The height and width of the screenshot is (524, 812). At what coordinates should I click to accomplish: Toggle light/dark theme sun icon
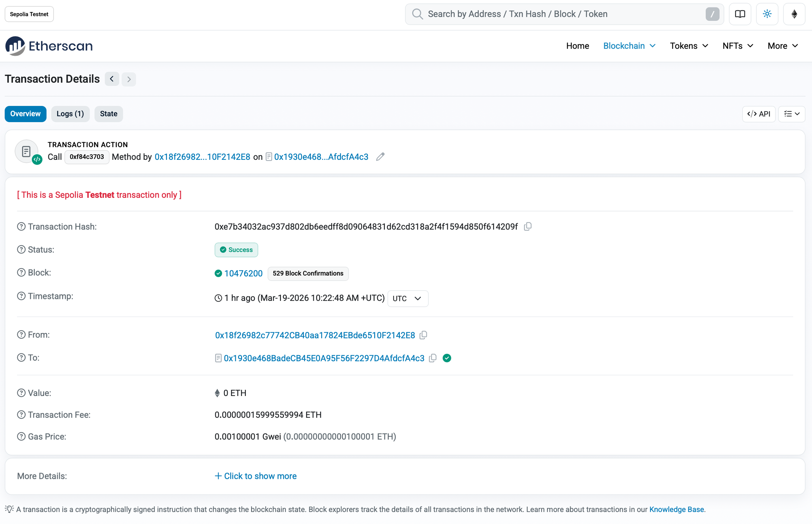767,14
